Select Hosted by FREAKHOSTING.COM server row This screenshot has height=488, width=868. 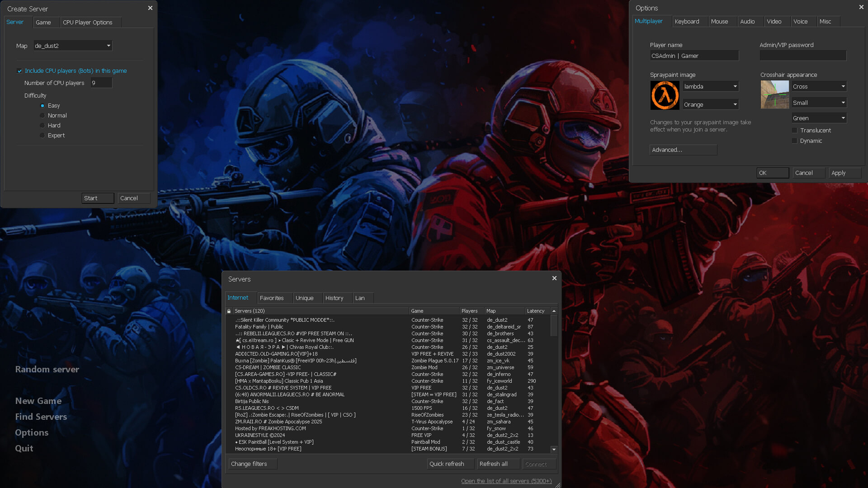click(388, 428)
